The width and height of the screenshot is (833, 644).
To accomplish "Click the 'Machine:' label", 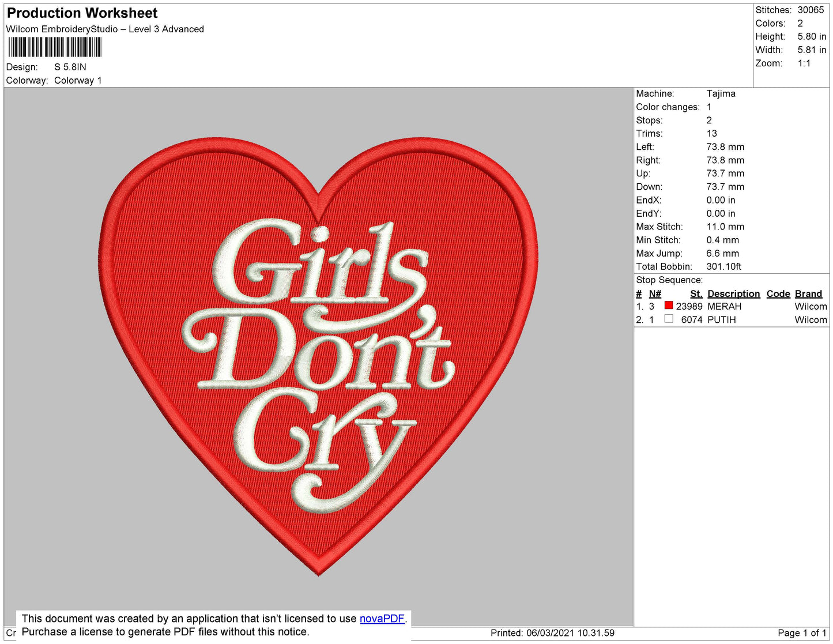I will pos(655,93).
